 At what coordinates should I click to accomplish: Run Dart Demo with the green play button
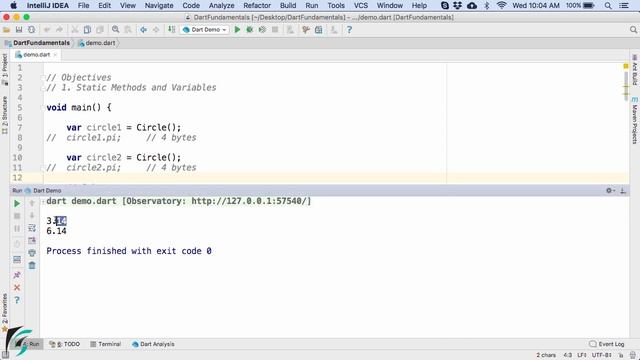click(237, 30)
